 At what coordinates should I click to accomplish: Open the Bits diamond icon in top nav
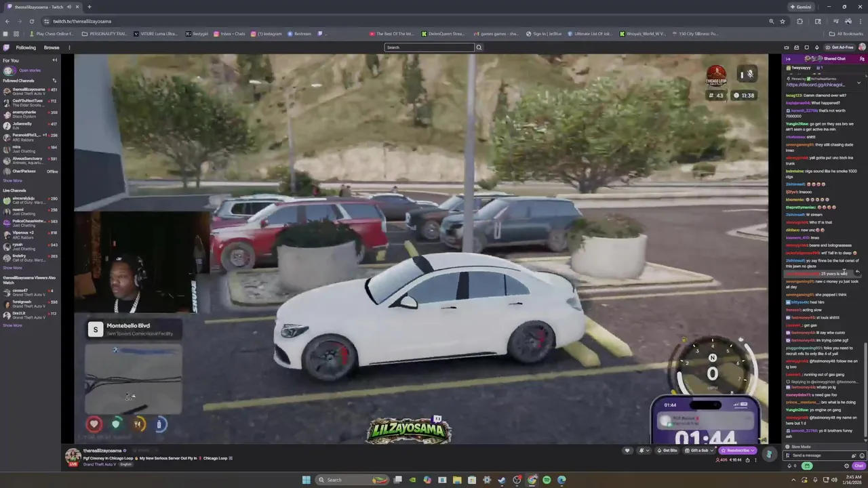pyautogui.click(x=817, y=47)
